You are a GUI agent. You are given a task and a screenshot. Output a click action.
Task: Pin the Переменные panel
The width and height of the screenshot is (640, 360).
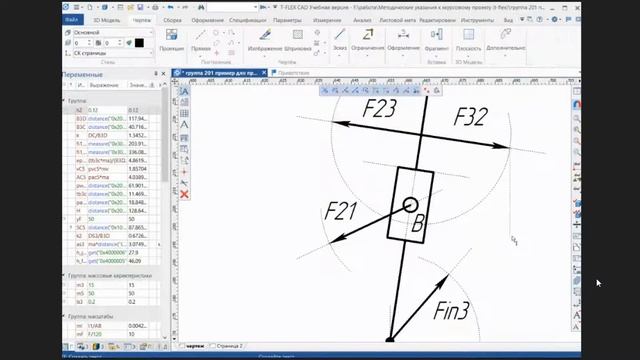coord(156,74)
